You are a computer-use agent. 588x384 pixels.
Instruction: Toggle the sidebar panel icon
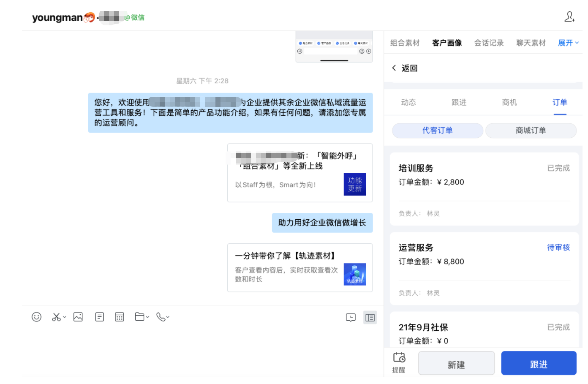(370, 318)
